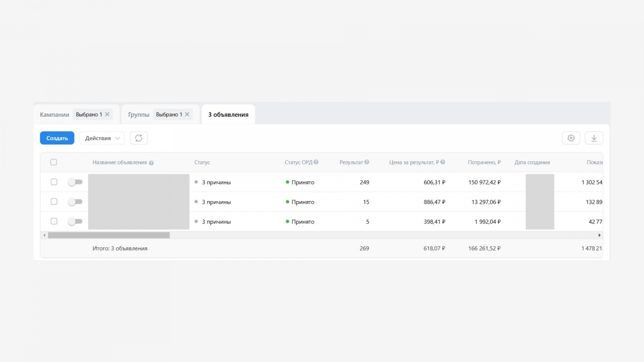Click the total result 269
This screenshot has width=644, height=362.
[x=364, y=249]
